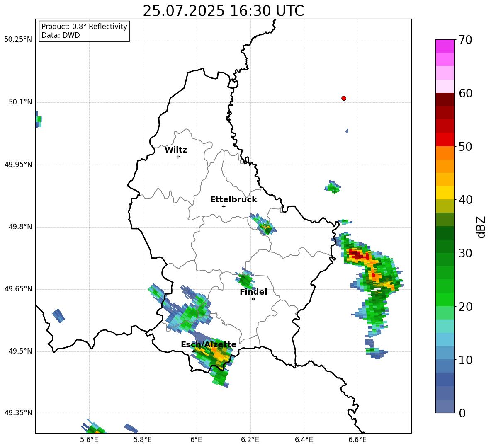Viewport: 491px width, 448px height.
Task: Click the Product: 0.8° Reflectivity text
Action: pos(84,26)
